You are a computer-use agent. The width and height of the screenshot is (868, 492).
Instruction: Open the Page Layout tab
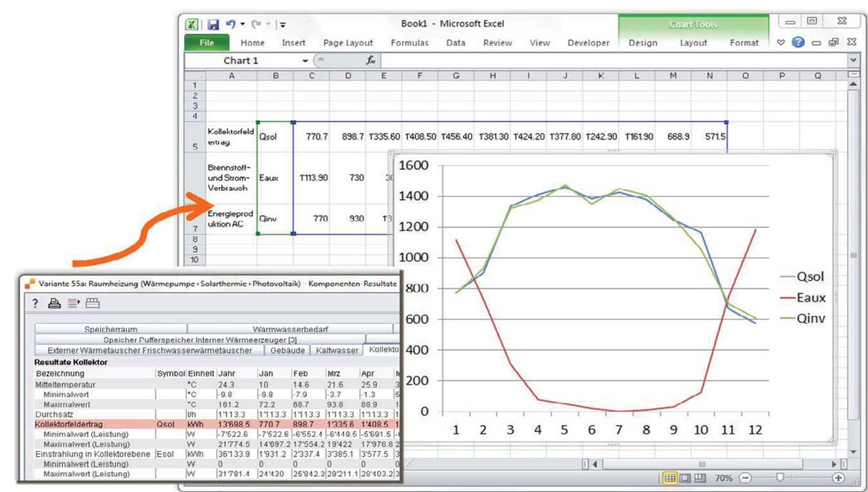[x=348, y=43]
